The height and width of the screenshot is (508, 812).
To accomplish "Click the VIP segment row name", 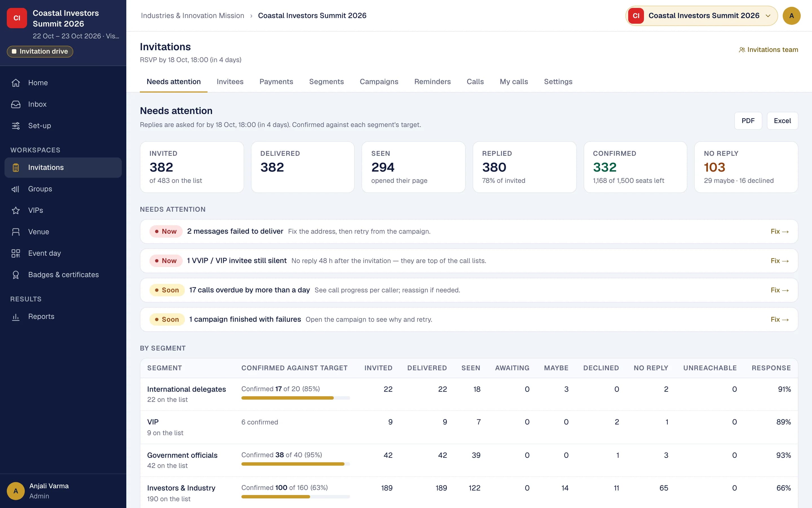I will (153, 422).
